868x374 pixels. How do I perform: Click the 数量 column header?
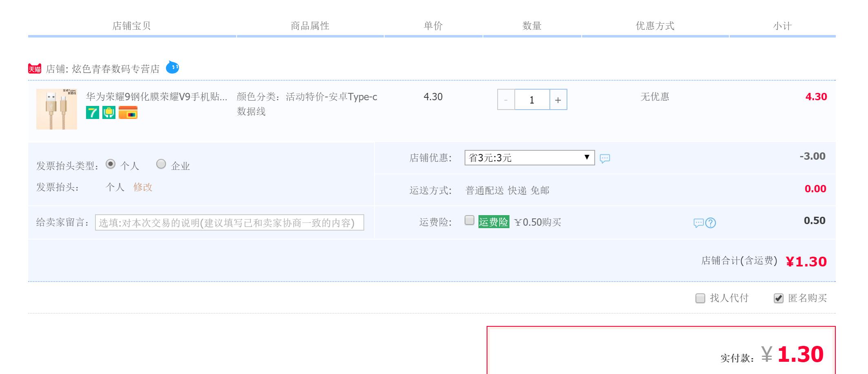[x=532, y=26]
